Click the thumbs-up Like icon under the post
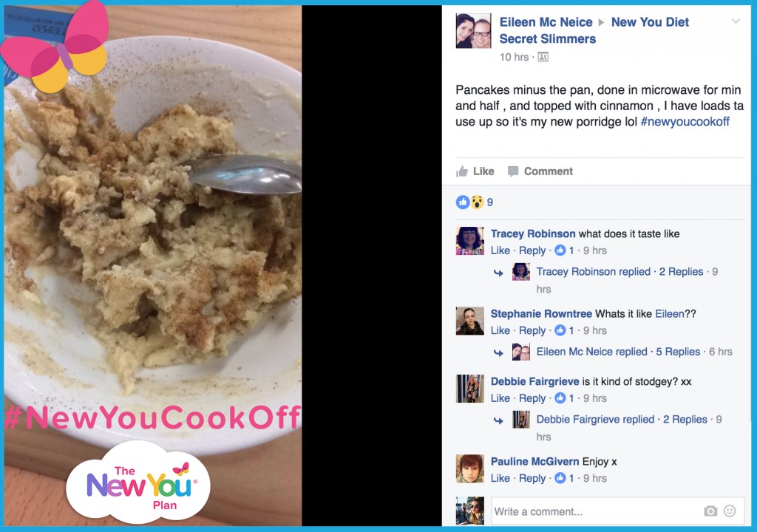757x532 pixels. (462, 171)
